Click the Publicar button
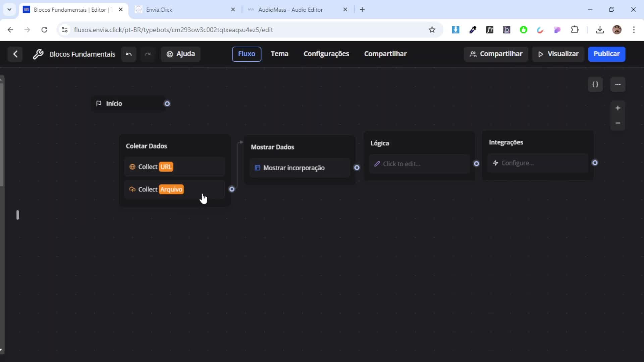 click(x=607, y=54)
